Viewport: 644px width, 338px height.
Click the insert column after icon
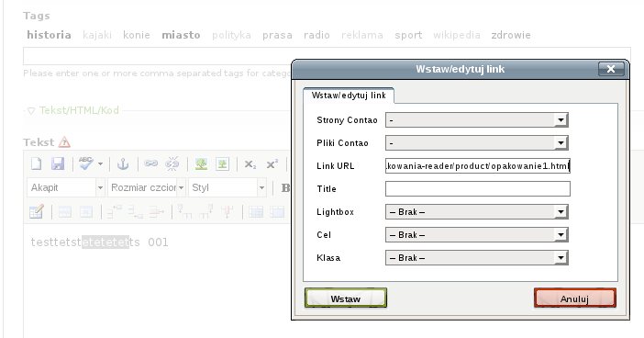[x=205, y=211]
